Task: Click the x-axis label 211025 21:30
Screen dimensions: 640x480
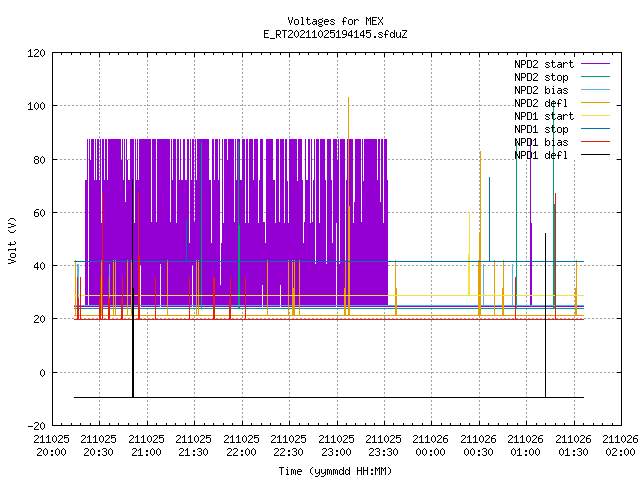Action: pyautogui.click(x=193, y=446)
